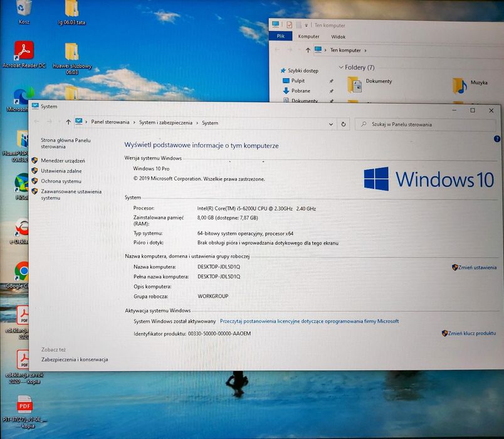
Task: Go to 'Panel sterowania' breadcrumb
Action: tap(110, 122)
